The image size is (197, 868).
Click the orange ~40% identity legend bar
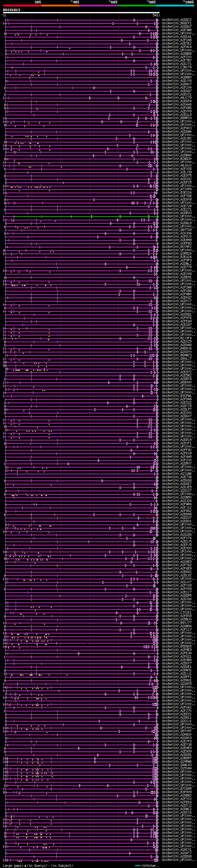coord(60,6)
